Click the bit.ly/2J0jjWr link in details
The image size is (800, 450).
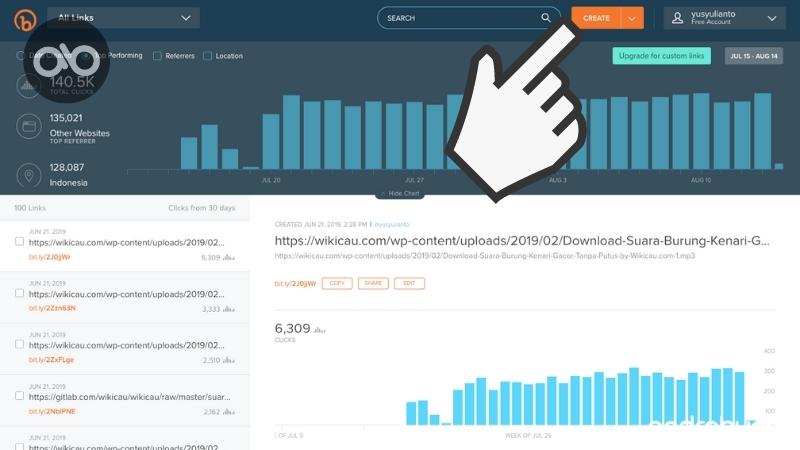pos(295,284)
